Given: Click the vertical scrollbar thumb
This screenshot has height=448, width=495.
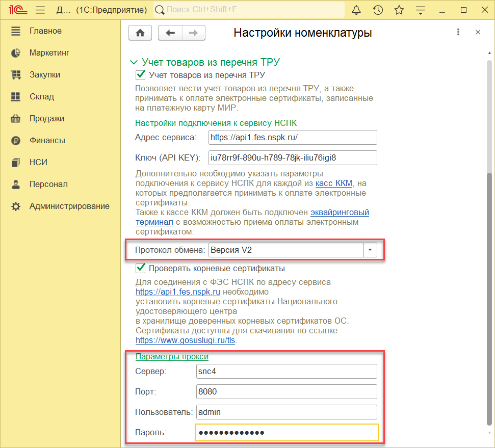Looking at the screenshot, I should point(489,296).
